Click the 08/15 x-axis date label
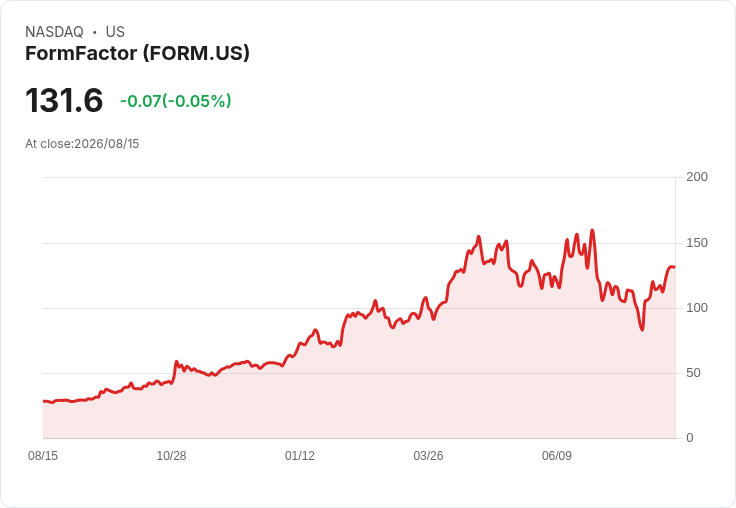The width and height of the screenshot is (736, 508). (43, 455)
